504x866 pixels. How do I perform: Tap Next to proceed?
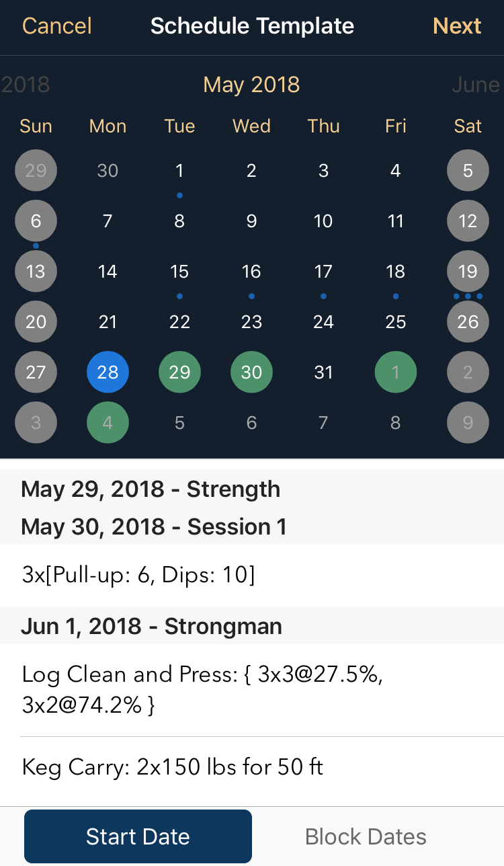tap(457, 26)
